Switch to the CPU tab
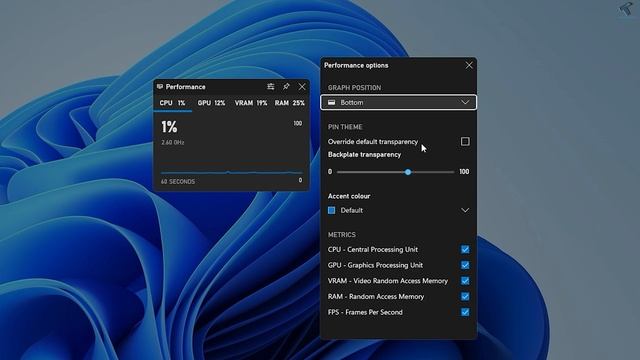The image size is (640, 360). (172, 103)
